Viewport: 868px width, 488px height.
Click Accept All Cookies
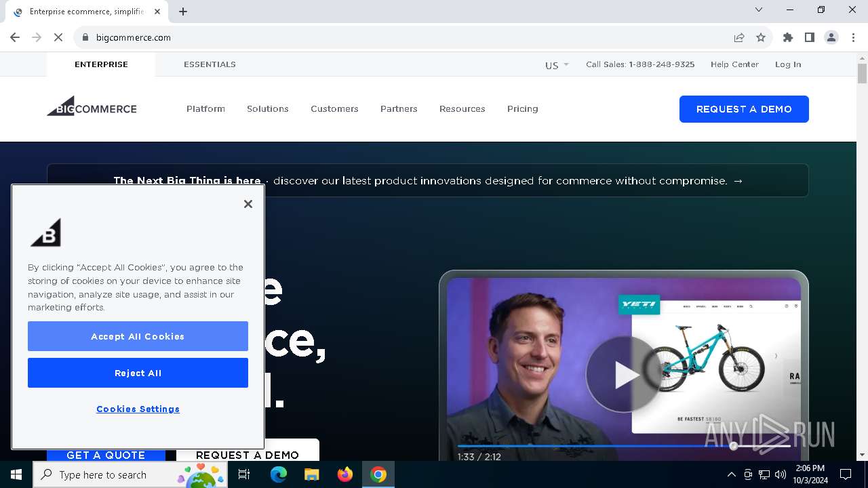coord(138,336)
